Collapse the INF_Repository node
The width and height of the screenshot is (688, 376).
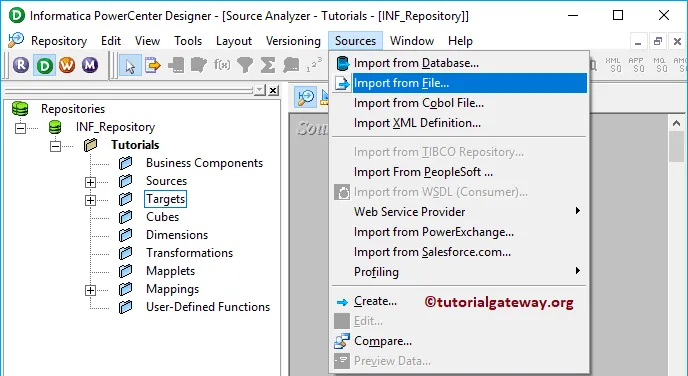pyautogui.click(x=20, y=128)
